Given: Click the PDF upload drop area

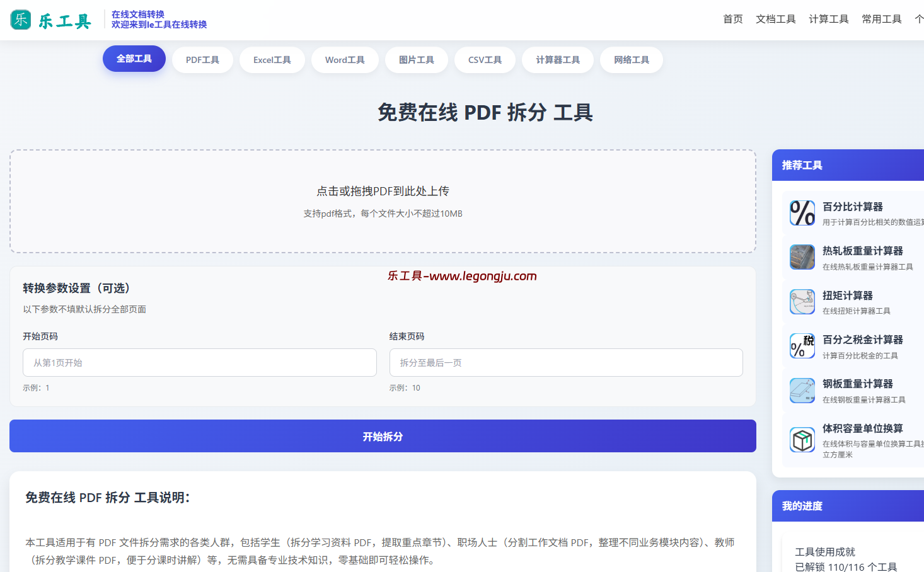Looking at the screenshot, I should coord(382,200).
